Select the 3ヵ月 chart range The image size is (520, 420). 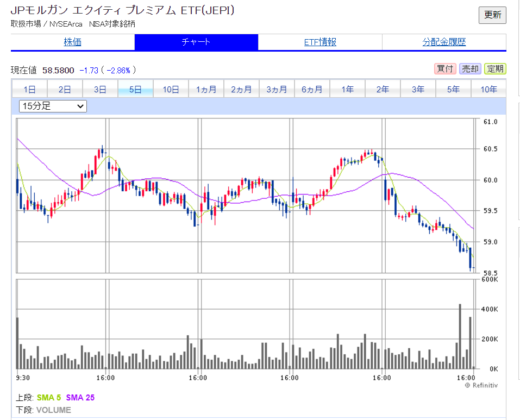[x=277, y=89]
